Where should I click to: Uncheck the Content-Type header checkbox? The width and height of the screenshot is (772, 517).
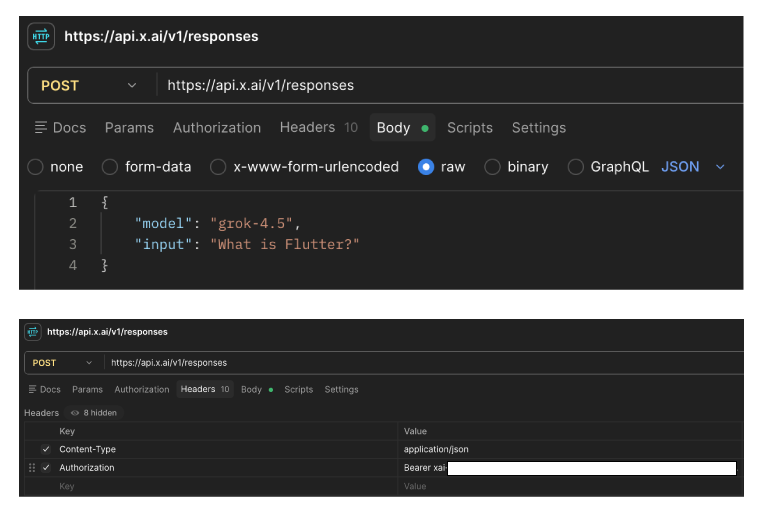click(x=46, y=449)
